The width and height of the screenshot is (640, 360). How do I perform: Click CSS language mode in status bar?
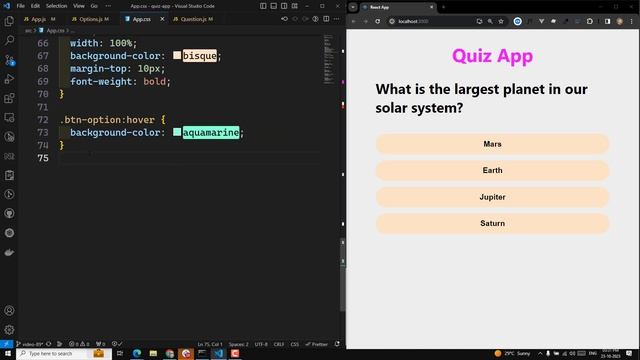click(295, 344)
